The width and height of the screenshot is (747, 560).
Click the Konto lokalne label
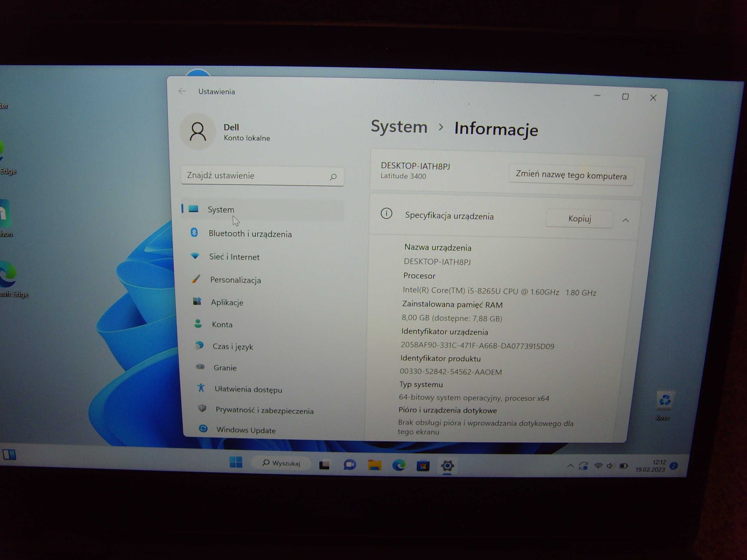coord(247,138)
